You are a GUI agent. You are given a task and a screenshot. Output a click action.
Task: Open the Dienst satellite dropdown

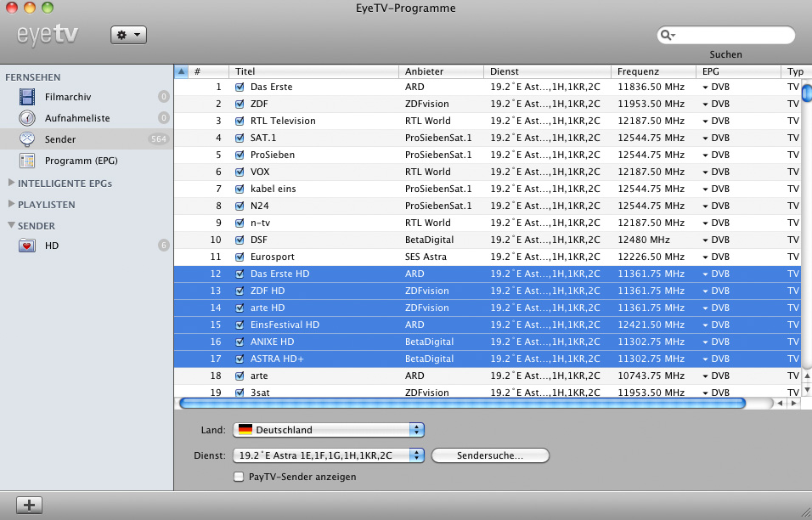pyautogui.click(x=329, y=455)
